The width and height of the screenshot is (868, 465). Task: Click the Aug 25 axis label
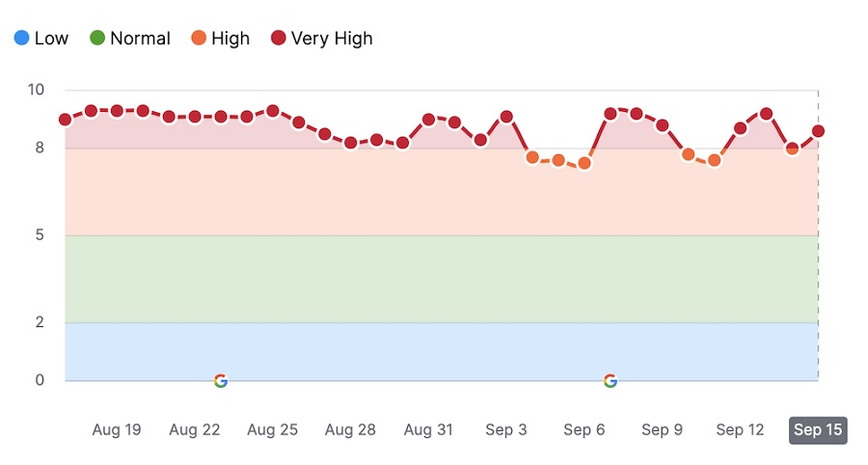coord(273,430)
